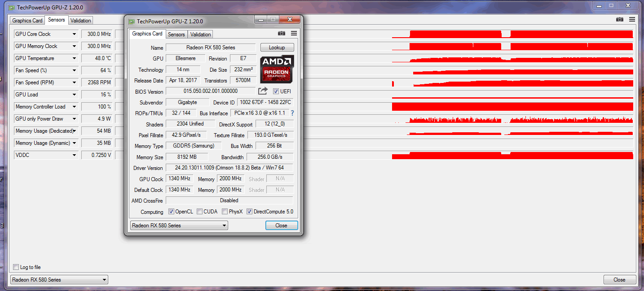Viewport: 644px width, 291px height.
Task: Click the GPU-Z app icon in the back window title bar
Action: pyautogui.click(x=12, y=8)
